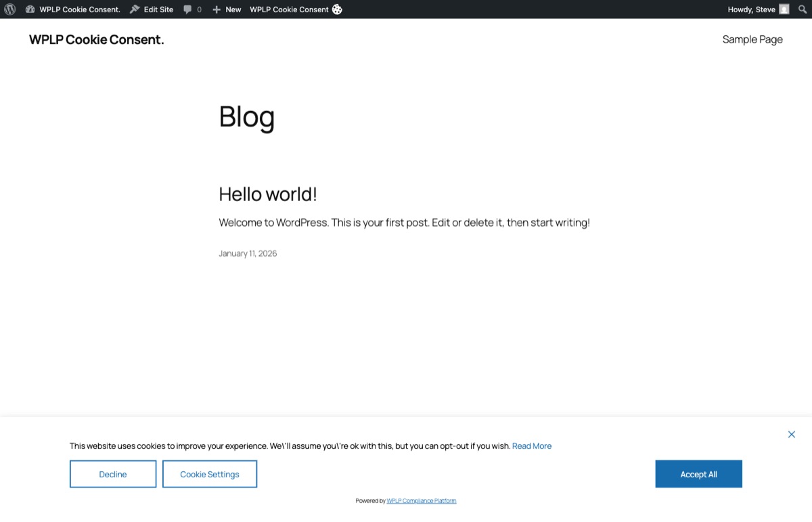This screenshot has height=522, width=812.
Task: Close the cookie banner with the X
Action: click(x=792, y=435)
